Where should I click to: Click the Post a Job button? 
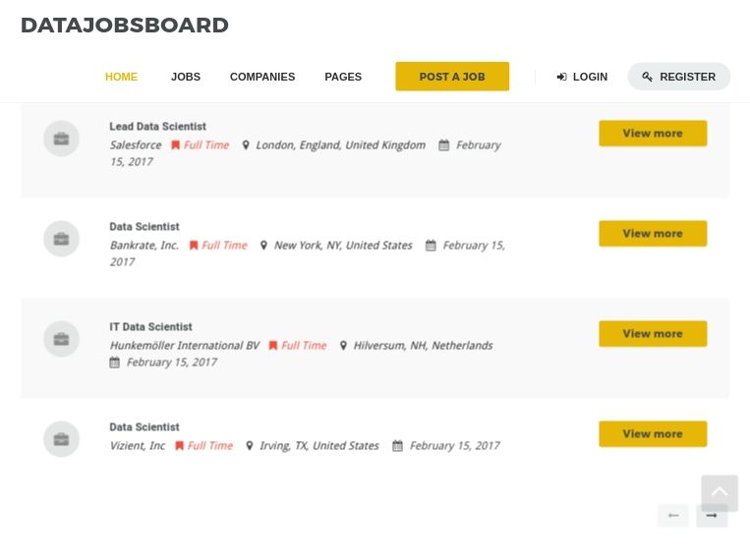click(x=452, y=77)
